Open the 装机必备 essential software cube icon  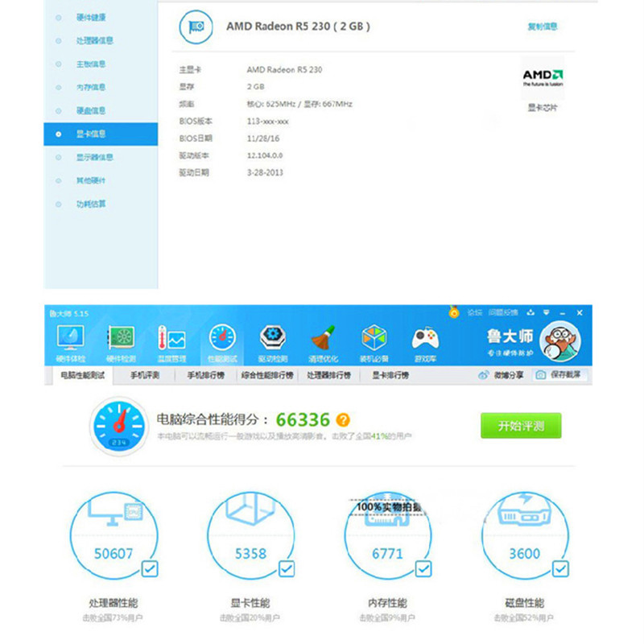[374, 344]
